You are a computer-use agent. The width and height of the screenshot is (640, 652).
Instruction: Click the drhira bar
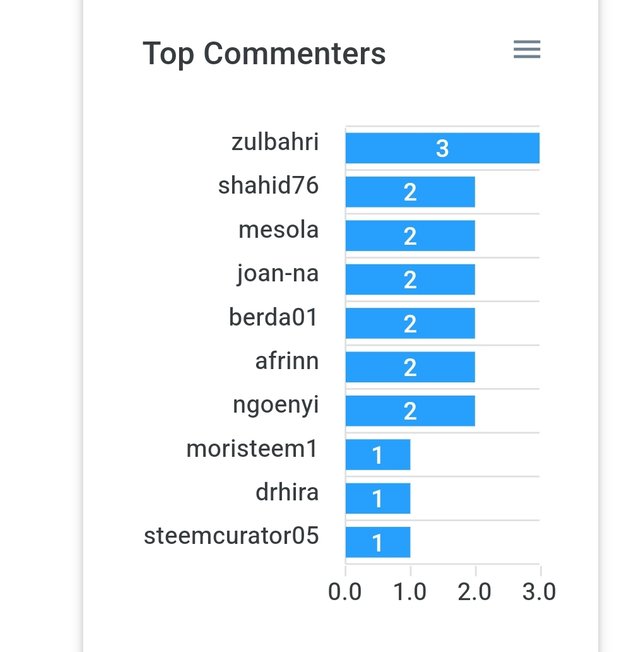(378, 499)
